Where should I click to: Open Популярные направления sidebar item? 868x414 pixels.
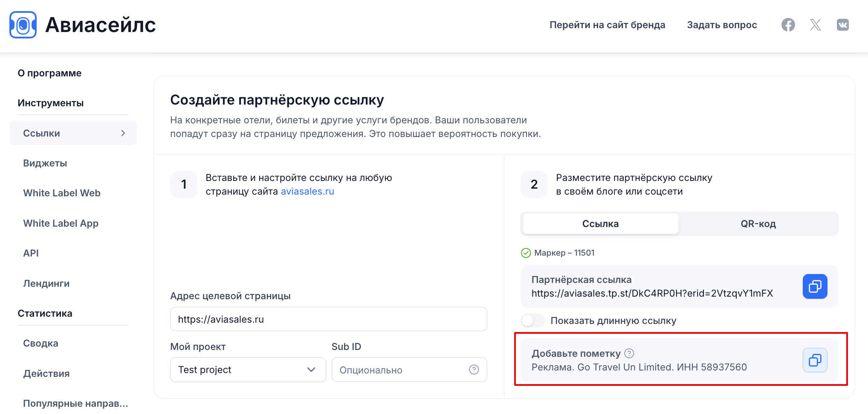coord(75,403)
